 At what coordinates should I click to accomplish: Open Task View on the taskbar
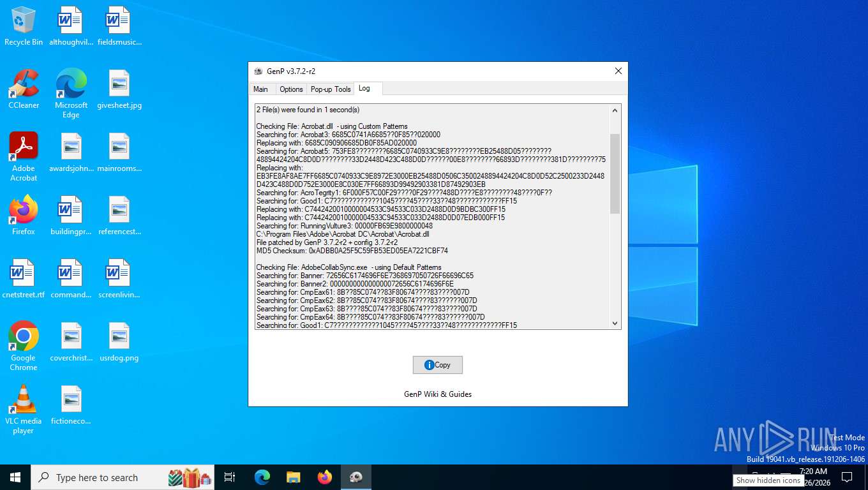coord(230,477)
